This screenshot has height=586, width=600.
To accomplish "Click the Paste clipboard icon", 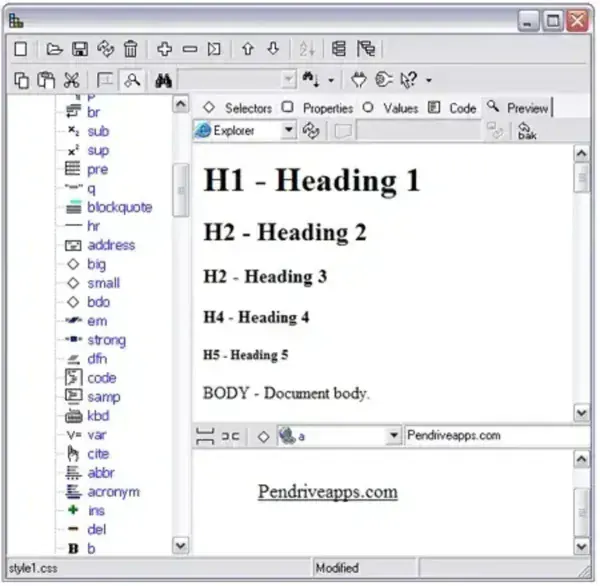I will pos(46,80).
